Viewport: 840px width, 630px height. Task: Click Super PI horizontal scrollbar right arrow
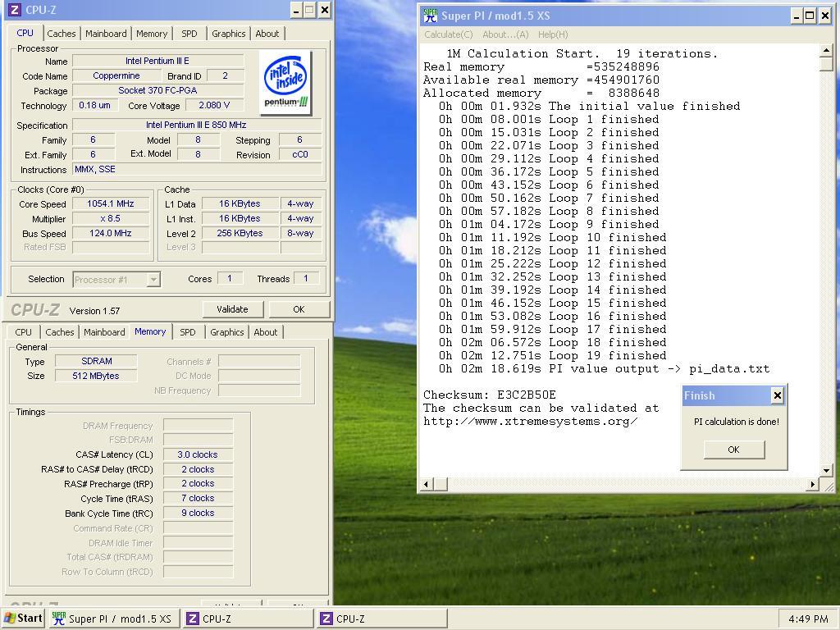[813, 484]
